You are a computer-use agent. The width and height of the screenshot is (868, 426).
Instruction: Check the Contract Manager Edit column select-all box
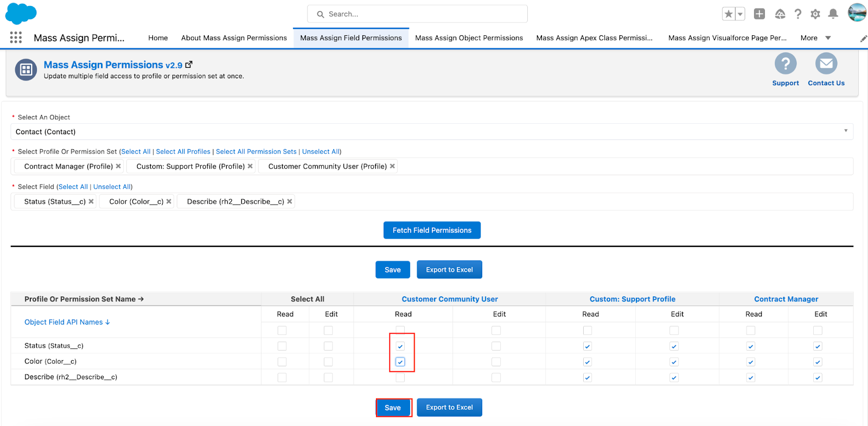tap(818, 330)
